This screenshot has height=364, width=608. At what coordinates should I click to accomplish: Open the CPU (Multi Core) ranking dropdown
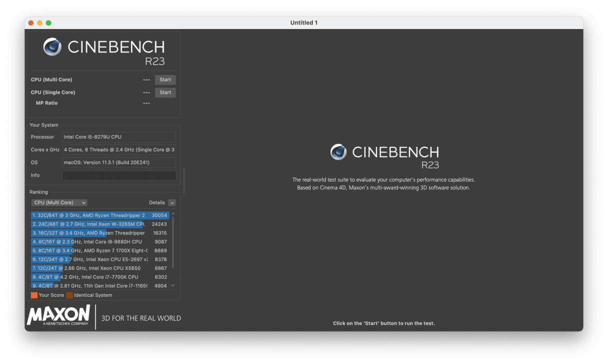click(59, 203)
